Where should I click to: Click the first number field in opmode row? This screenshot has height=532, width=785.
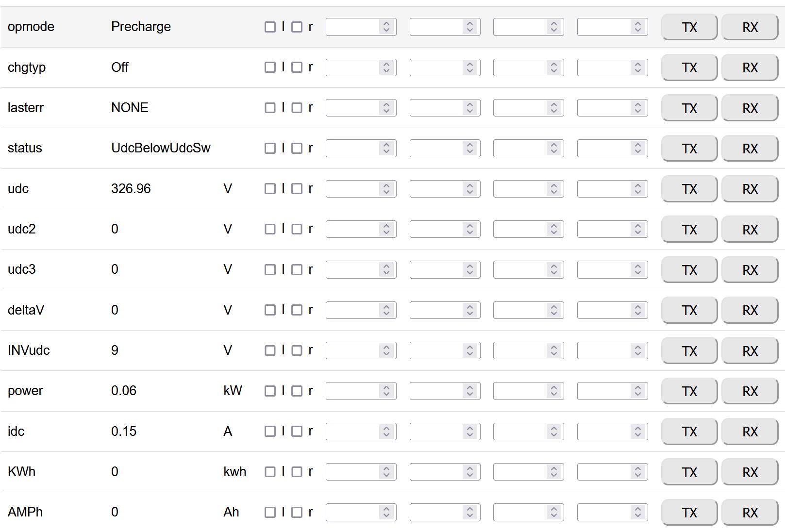(353, 27)
